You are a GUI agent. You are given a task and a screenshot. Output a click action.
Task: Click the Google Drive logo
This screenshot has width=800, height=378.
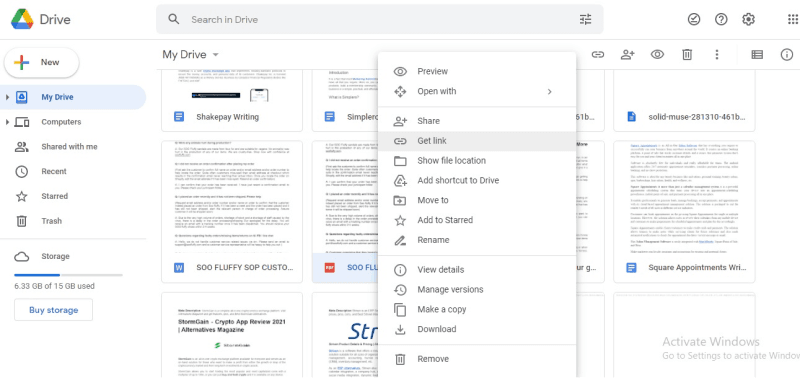point(22,19)
